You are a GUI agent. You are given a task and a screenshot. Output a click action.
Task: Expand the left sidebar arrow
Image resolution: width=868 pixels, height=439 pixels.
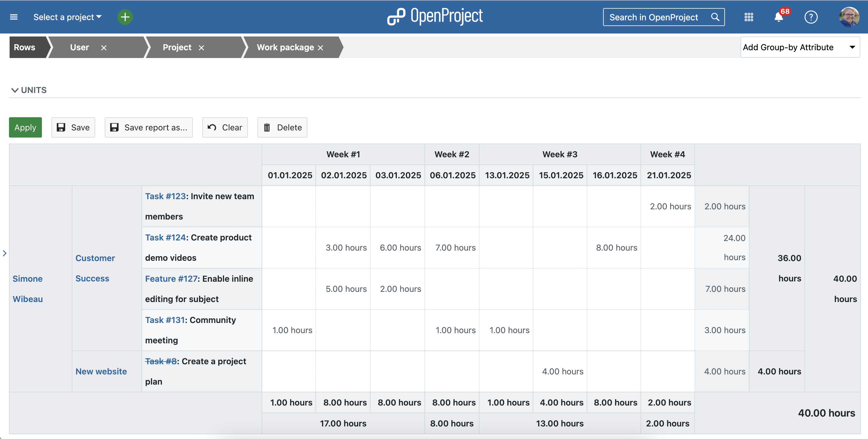[4, 253]
